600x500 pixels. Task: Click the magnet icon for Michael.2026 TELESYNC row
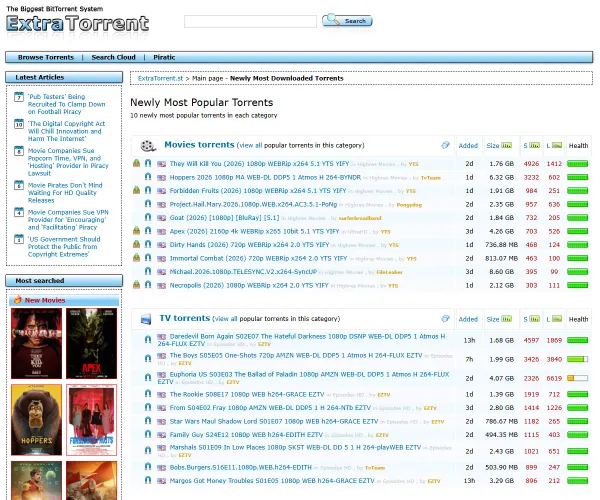(x=148, y=271)
